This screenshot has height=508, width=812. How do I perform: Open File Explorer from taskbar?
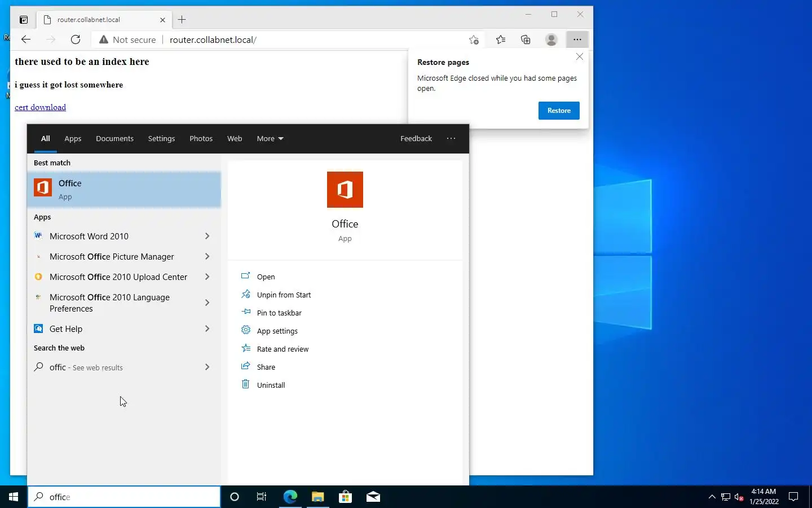click(317, 497)
